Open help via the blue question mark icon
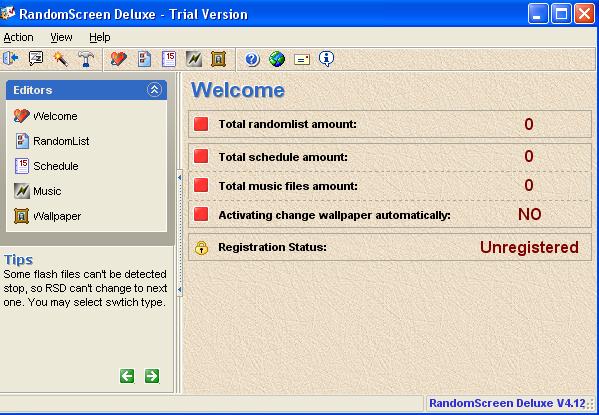599x415 pixels. point(252,59)
